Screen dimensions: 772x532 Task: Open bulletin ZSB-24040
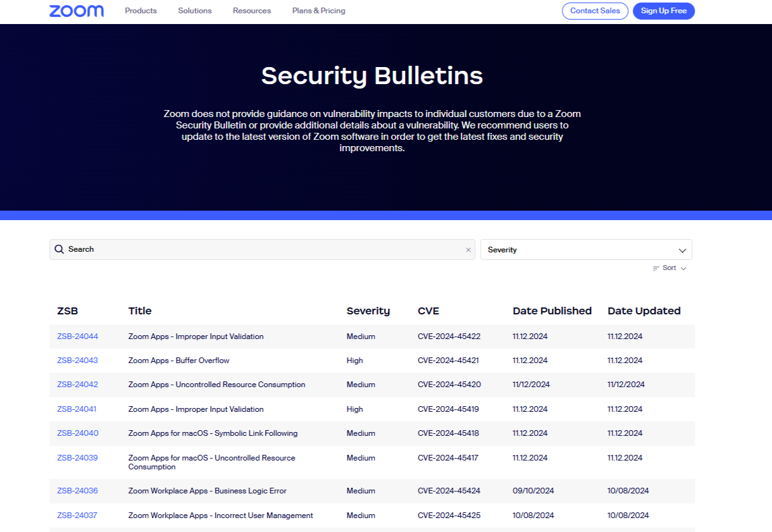pos(78,433)
